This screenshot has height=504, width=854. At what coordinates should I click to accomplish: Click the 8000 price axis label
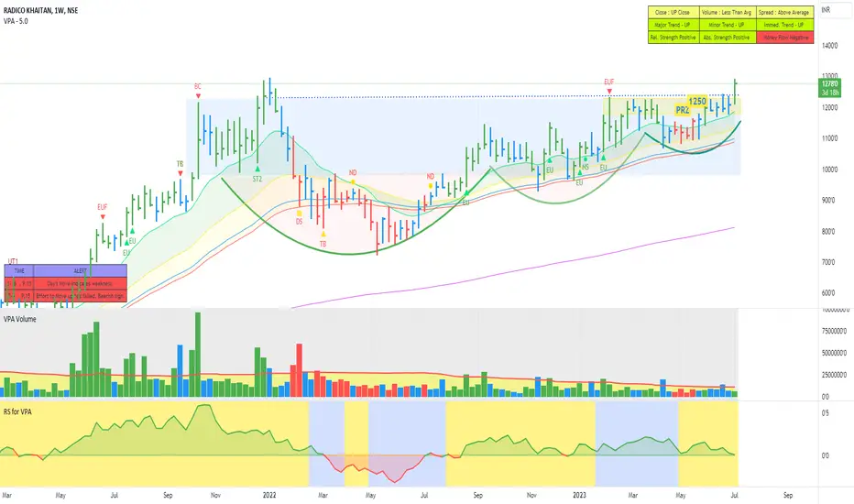pos(828,232)
